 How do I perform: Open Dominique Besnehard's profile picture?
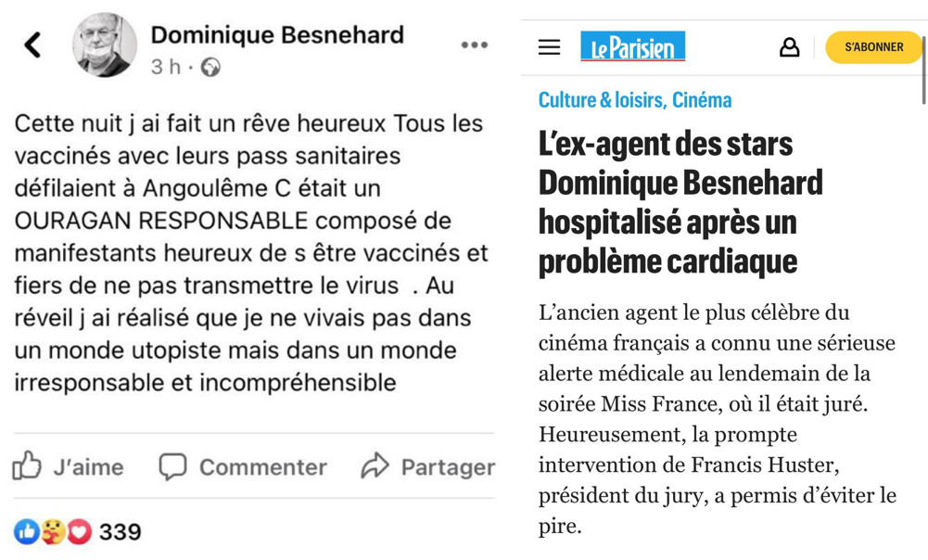[104, 45]
